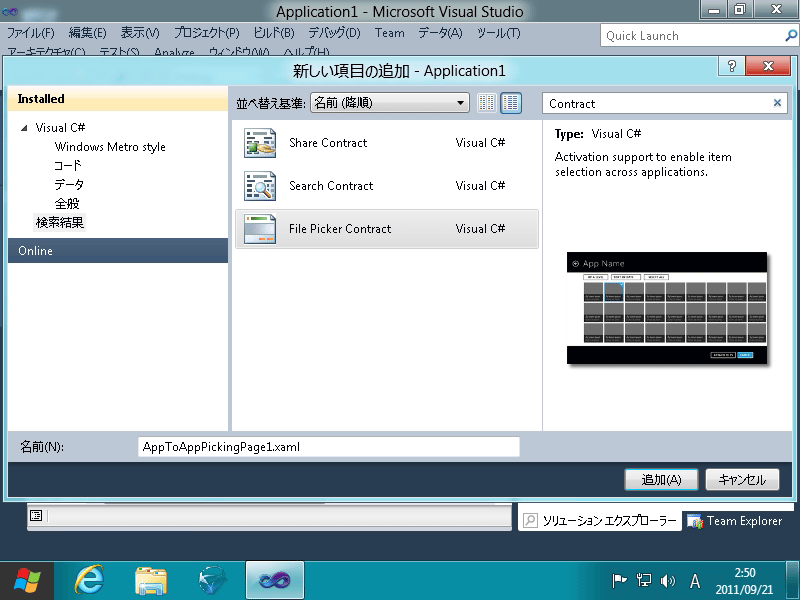The image size is (800, 600).
Task: Open the Team menu
Action: pyautogui.click(x=389, y=33)
